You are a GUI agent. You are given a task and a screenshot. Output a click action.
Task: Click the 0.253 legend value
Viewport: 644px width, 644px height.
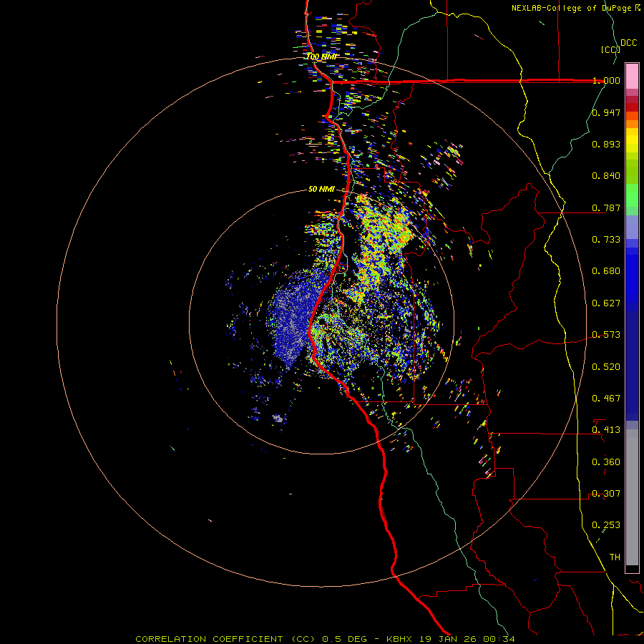pos(606,525)
